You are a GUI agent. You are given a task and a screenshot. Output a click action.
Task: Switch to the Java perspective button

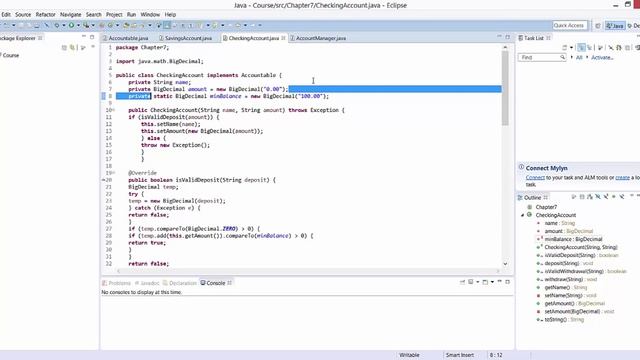tap(615, 26)
